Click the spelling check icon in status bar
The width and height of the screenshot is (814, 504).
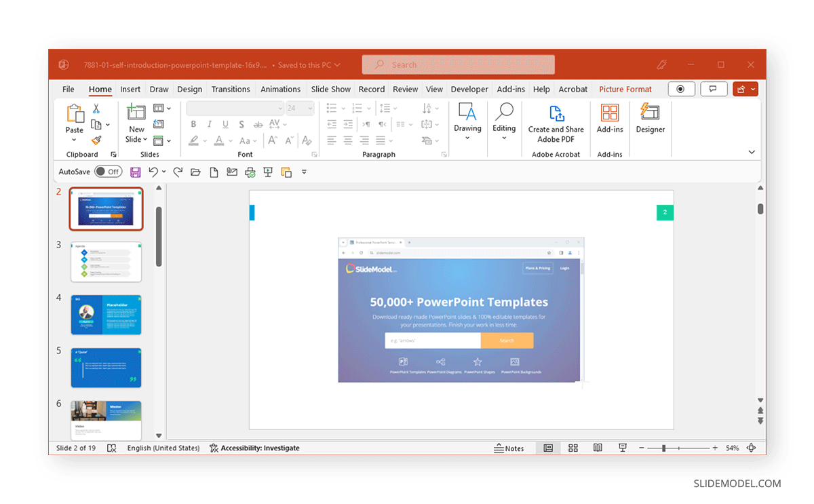tap(112, 448)
